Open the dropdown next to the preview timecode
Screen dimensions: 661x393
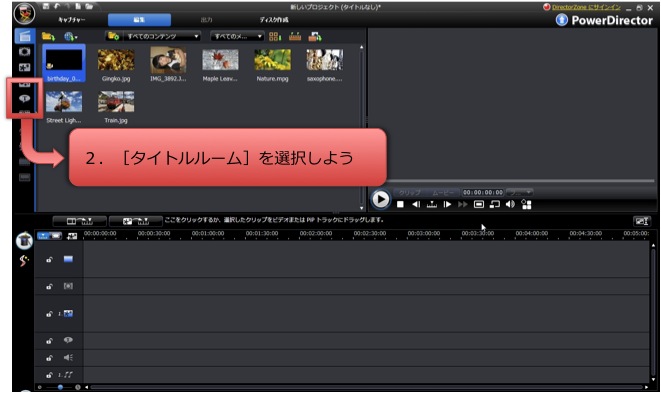click(x=520, y=192)
